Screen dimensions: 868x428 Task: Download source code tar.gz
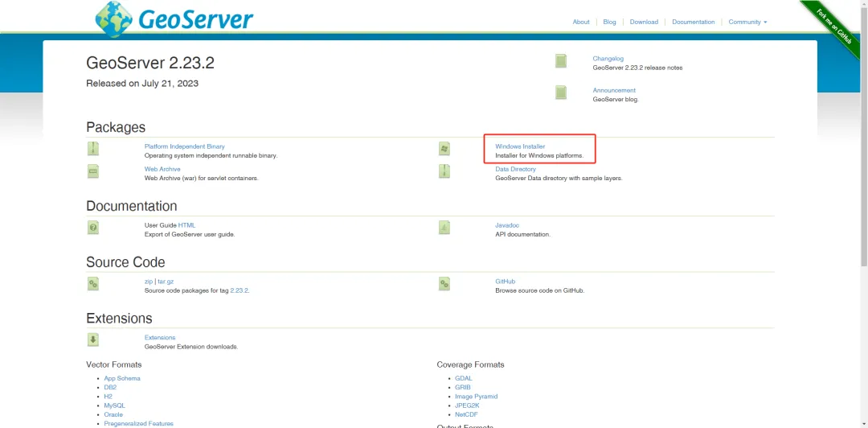(166, 282)
